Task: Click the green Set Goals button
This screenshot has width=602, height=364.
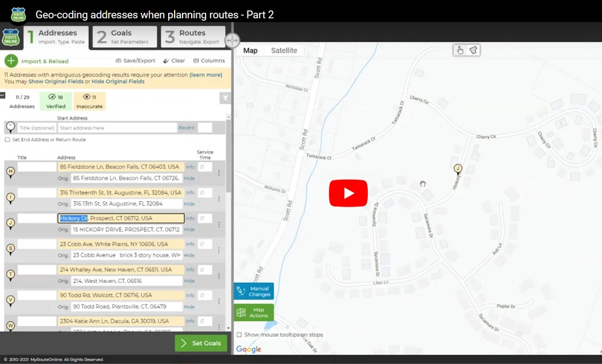Action: pos(201,343)
